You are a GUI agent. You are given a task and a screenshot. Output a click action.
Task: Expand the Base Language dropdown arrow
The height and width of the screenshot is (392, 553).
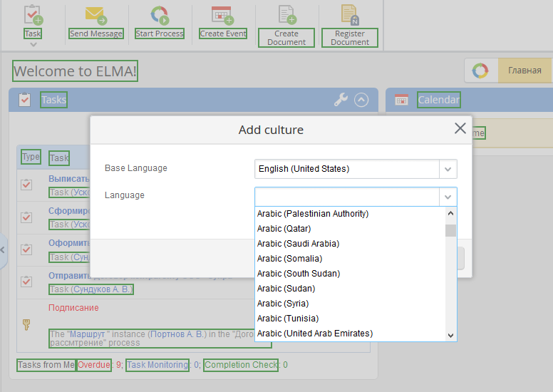point(448,169)
